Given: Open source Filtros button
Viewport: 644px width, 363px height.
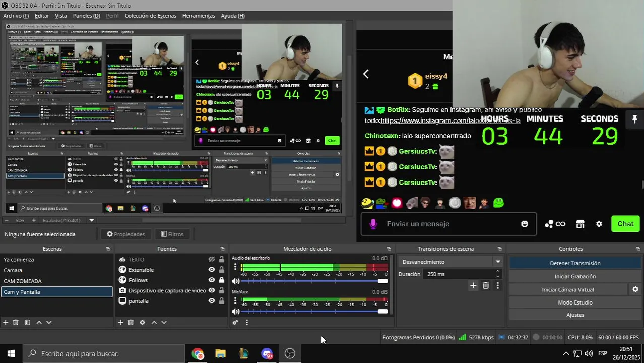Looking at the screenshot, I should point(172,234).
